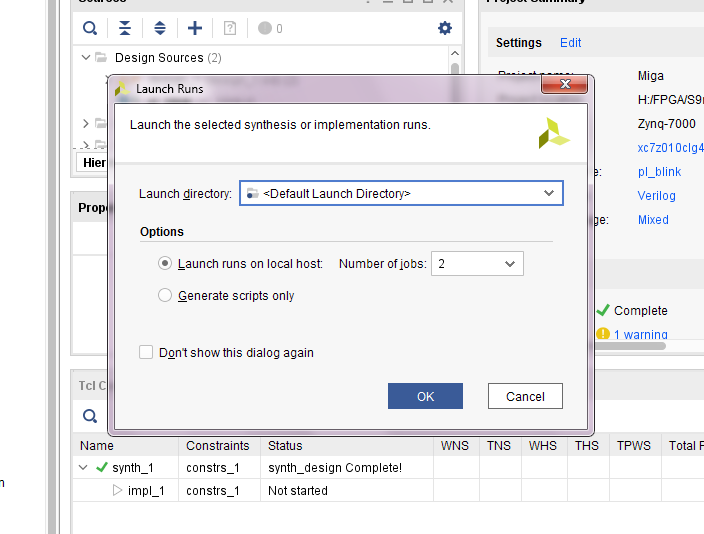This screenshot has width=704, height=534.
Task: Click the Project Summary horizontal scrollbar
Action: click(630, 345)
